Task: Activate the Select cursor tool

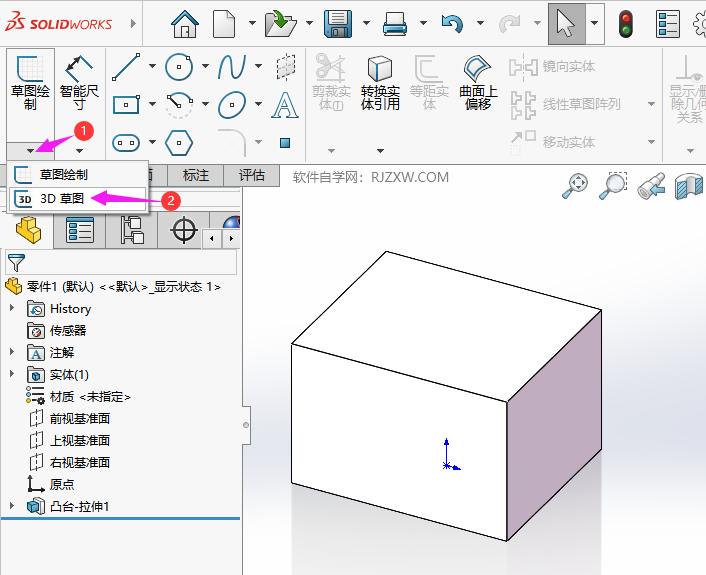Action: click(x=566, y=24)
